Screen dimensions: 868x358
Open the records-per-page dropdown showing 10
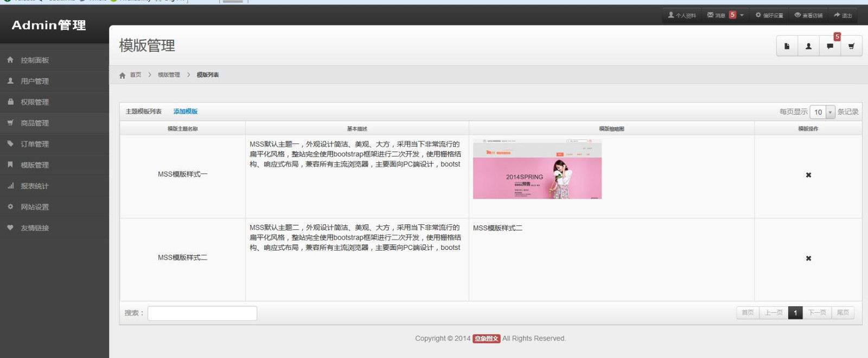tap(822, 112)
